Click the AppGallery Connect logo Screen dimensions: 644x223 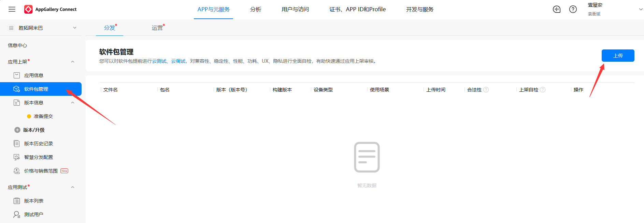pos(51,9)
